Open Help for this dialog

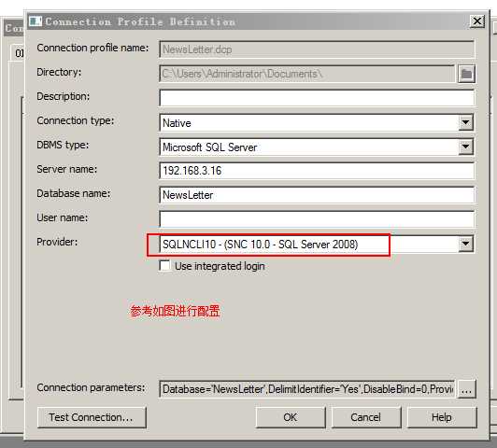click(442, 417)
